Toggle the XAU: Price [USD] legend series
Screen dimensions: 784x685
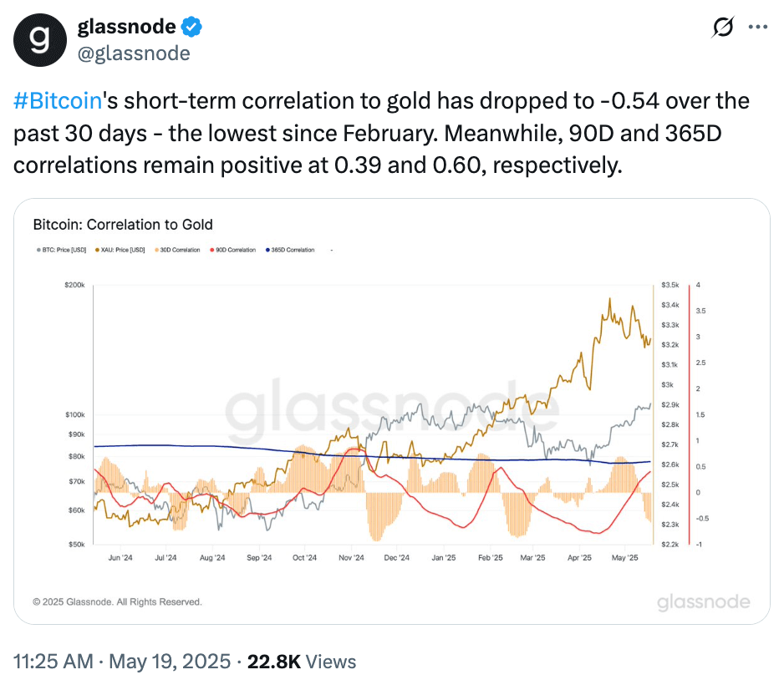coord(122,250)
